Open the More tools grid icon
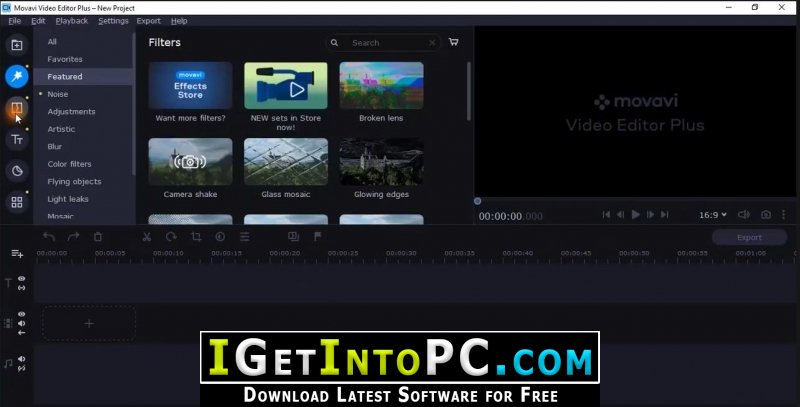This screenshot has height=407, width=800. coord(17,202)
